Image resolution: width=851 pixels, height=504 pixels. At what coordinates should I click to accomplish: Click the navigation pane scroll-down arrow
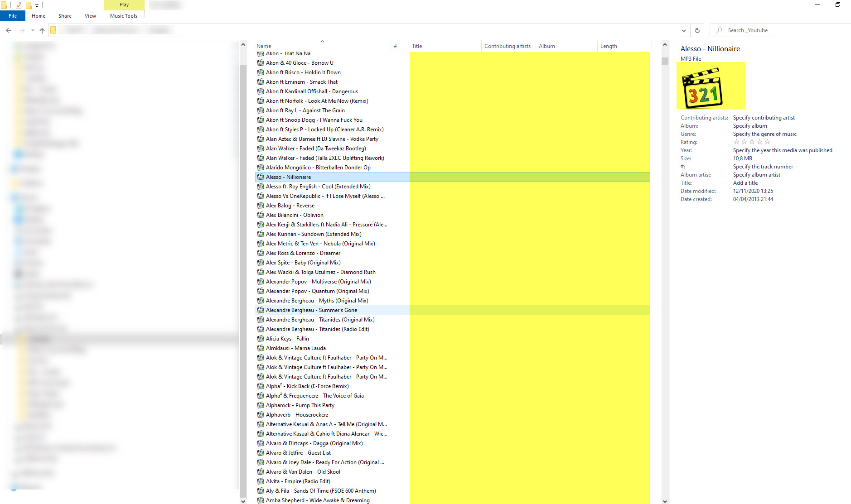click(243, 501)
